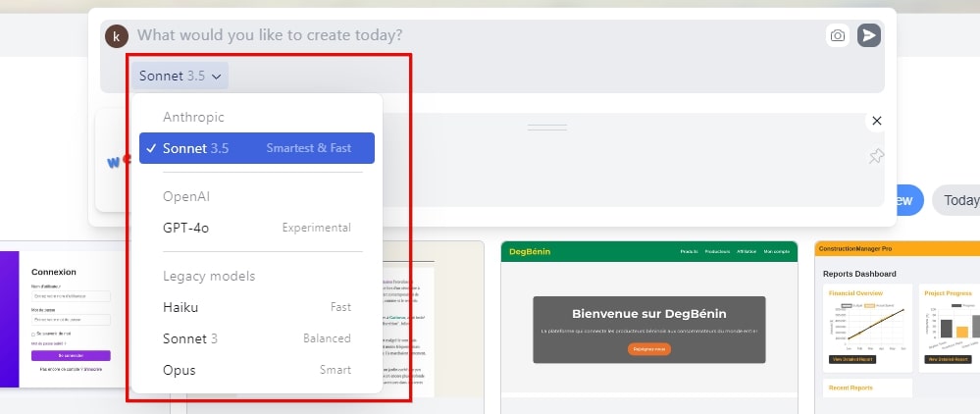This screenshot has width=980, height=414.
Task: Click the camera screenshot icon
Action: click(x=837, y=36)
